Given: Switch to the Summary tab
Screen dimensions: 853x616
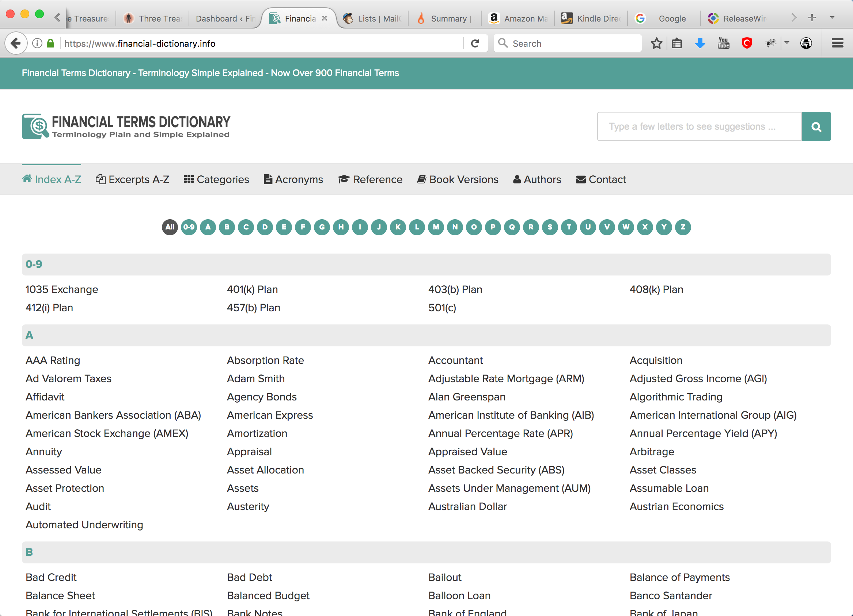Looking at the screenshot, I should click(444, 18).
